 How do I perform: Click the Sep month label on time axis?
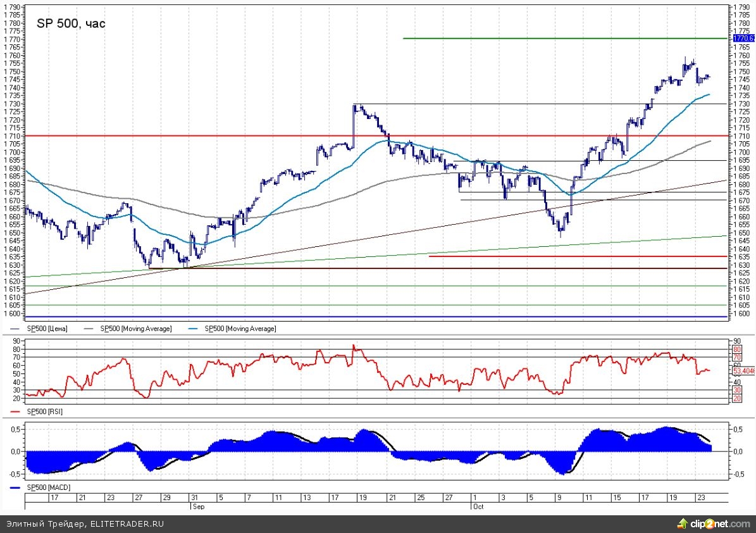[x=197, y=507]
